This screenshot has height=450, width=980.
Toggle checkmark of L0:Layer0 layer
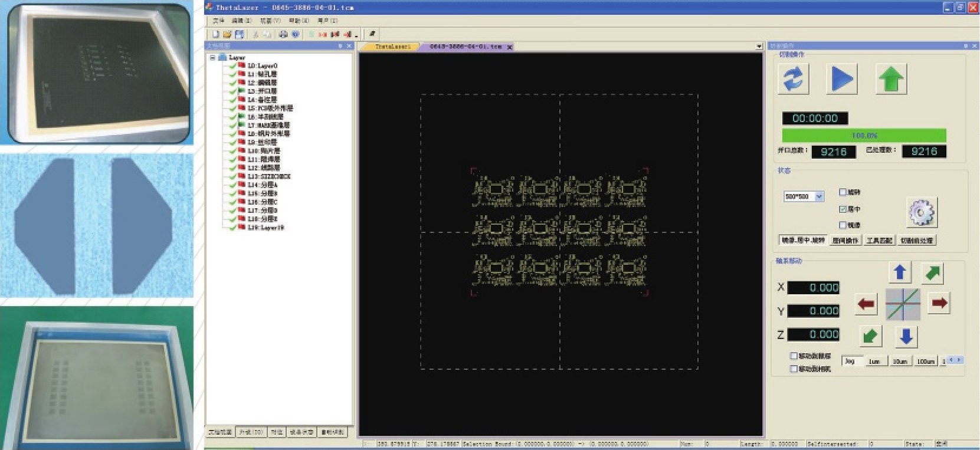tap(232, 65)
